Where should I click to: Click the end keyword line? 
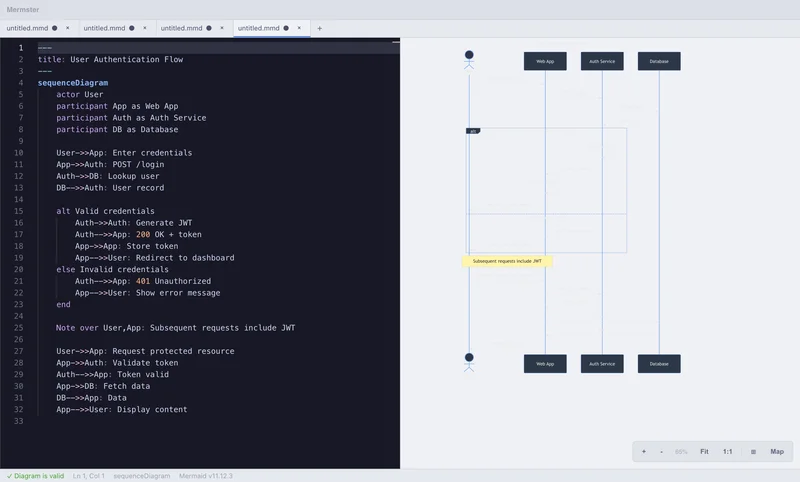coord(63,305)
